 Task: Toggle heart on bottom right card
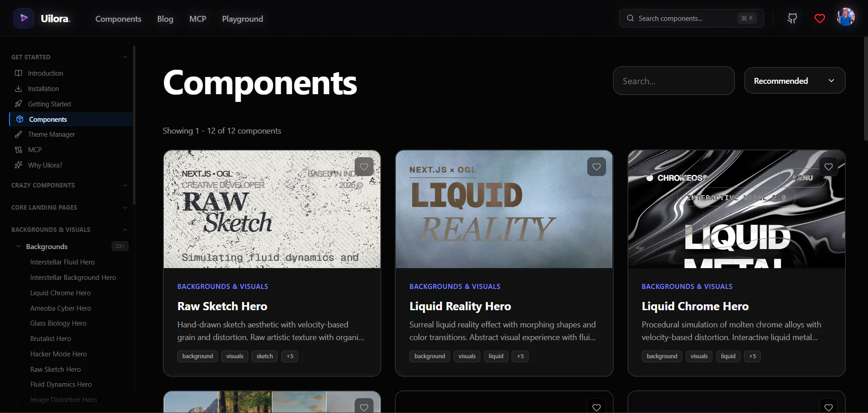pos(829,407)
